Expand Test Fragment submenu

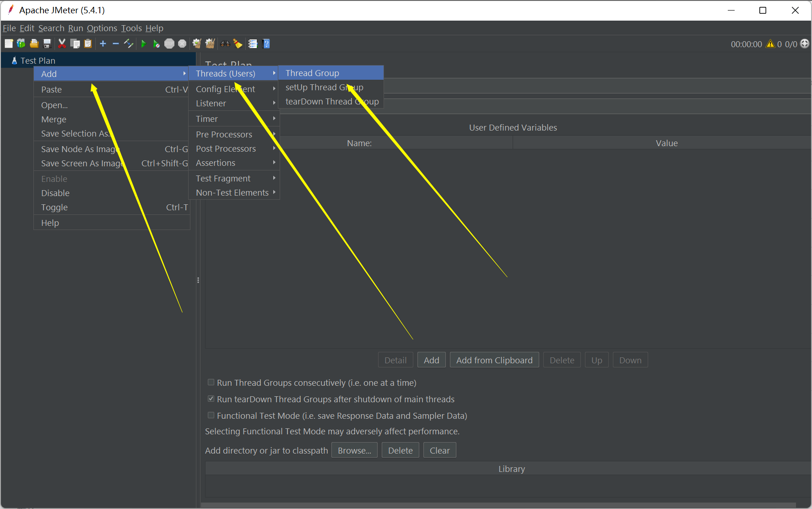pos(234,178)
